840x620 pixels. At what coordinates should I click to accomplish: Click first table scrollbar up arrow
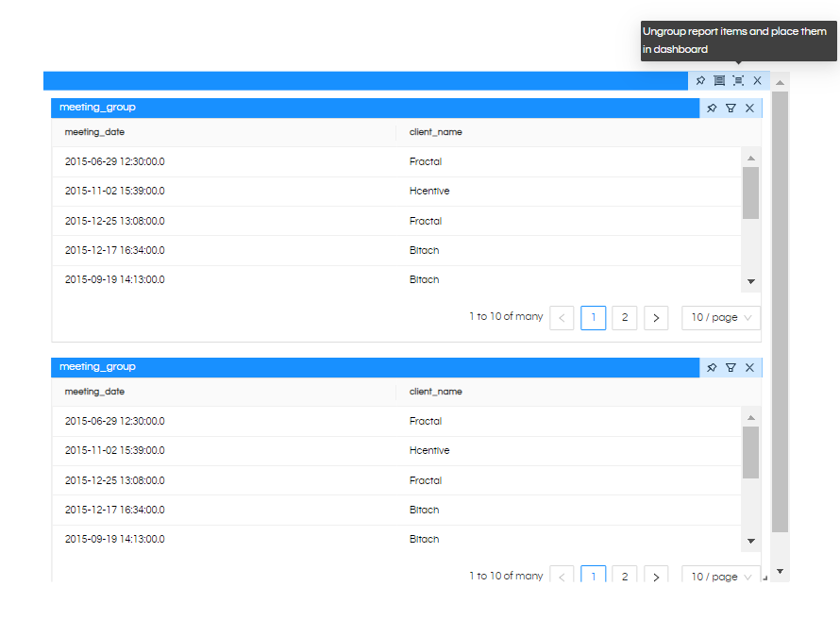click(x=751, y=158)
